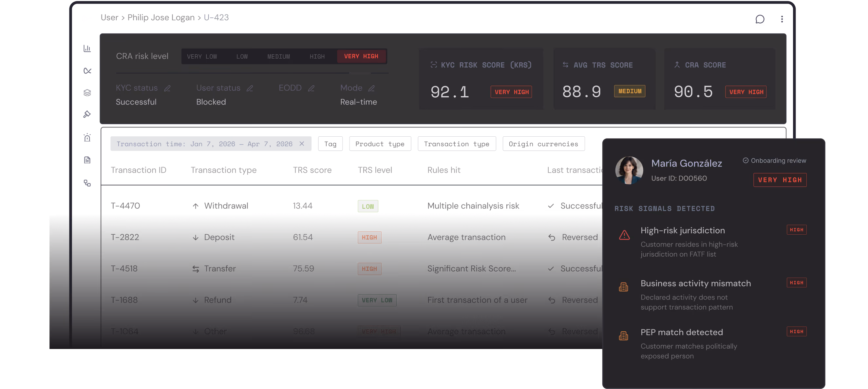Edit User status with pencil icon
The image size is (868, 389).
coord(250,88)
